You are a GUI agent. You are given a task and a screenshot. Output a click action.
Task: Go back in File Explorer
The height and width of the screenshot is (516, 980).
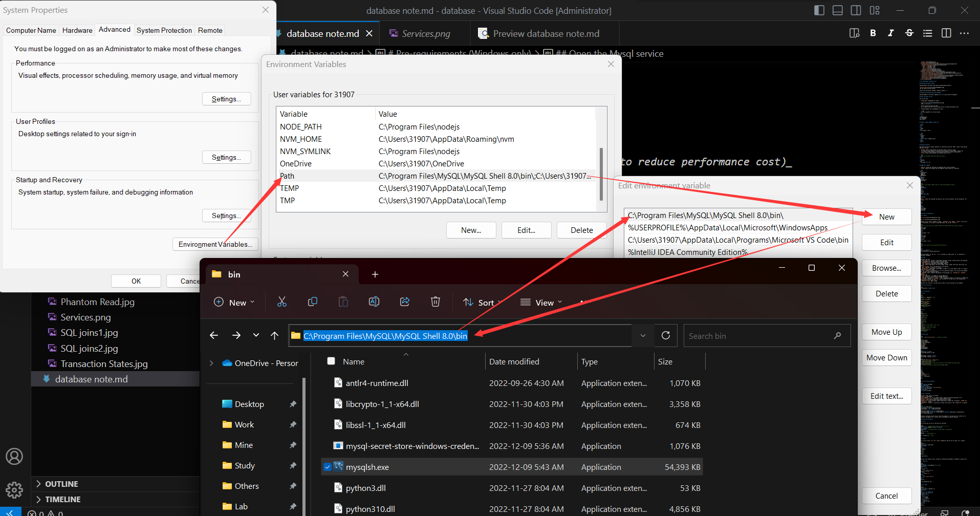(214, 335)
